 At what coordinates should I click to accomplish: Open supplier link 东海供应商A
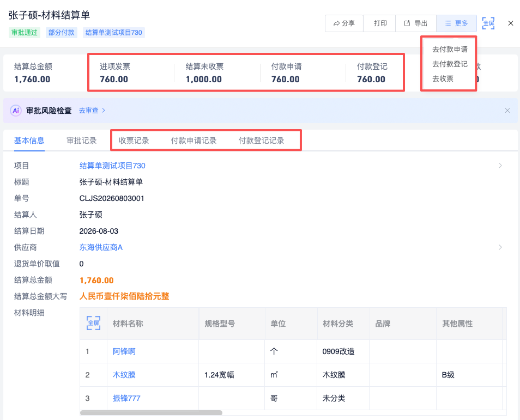101,247
